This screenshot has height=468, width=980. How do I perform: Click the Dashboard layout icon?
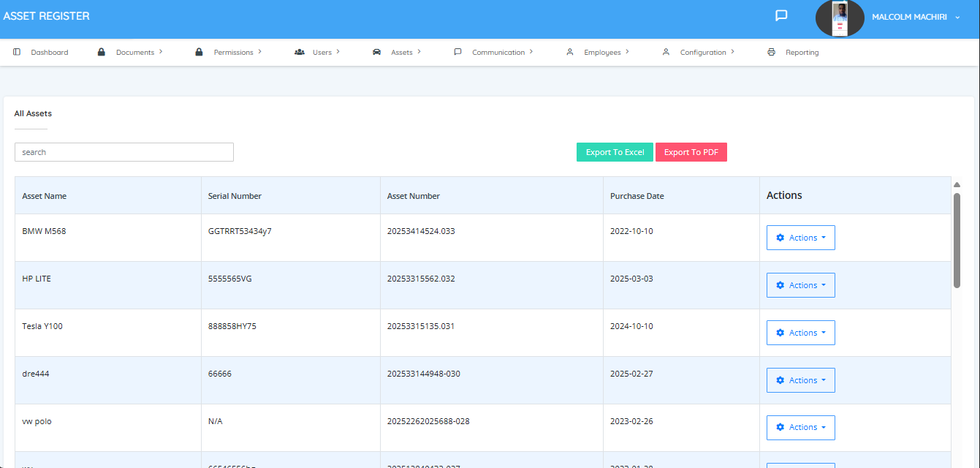17,52
